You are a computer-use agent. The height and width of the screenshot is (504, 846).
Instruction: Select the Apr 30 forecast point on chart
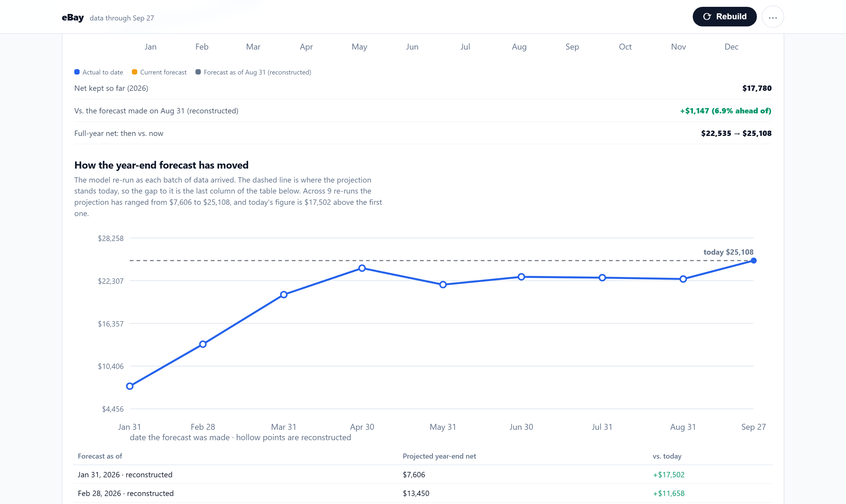point(362,268)
